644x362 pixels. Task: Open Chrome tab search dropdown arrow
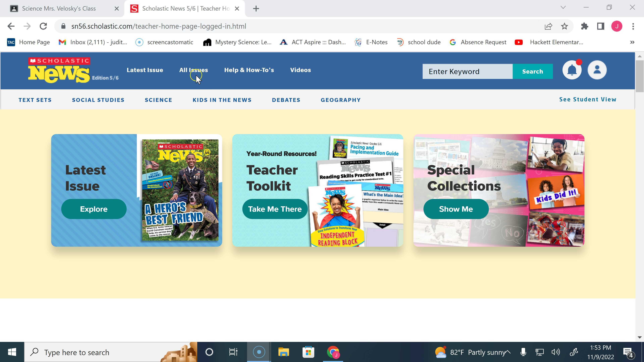coord(563,8)
